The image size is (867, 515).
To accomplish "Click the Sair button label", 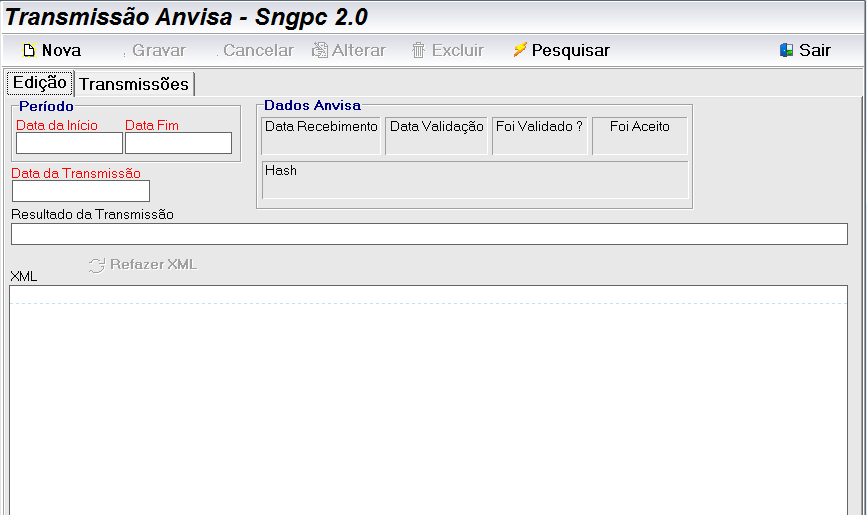I will [814, 50].
